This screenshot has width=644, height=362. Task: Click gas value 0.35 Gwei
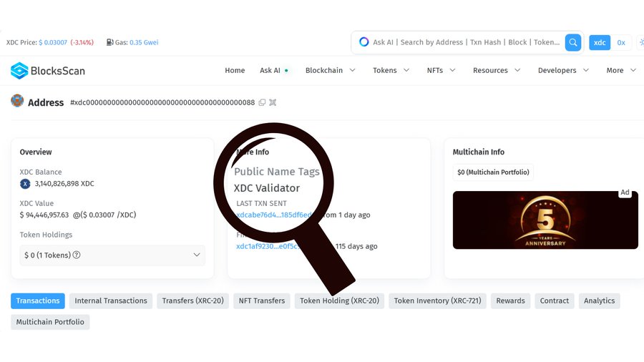tap(144, 42)
